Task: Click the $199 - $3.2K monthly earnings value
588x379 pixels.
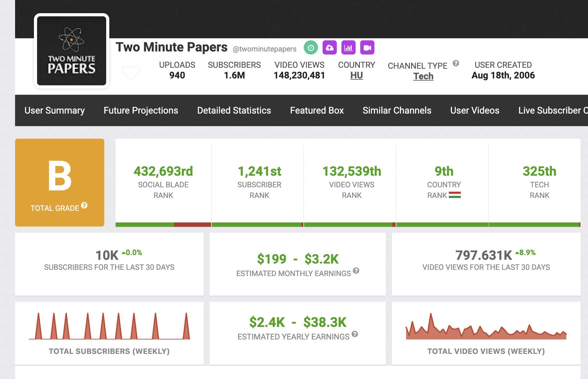Action: click(298, 259)
